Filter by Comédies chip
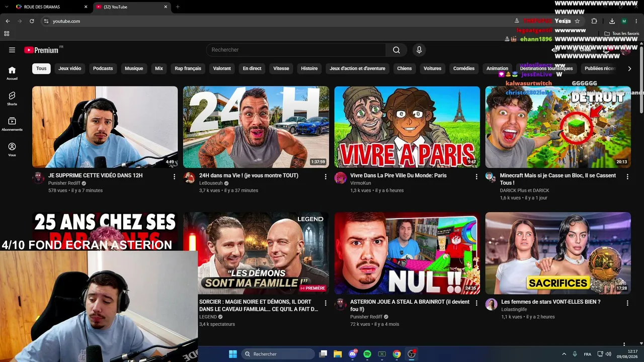The image size is (644, 362). point(464,68)
